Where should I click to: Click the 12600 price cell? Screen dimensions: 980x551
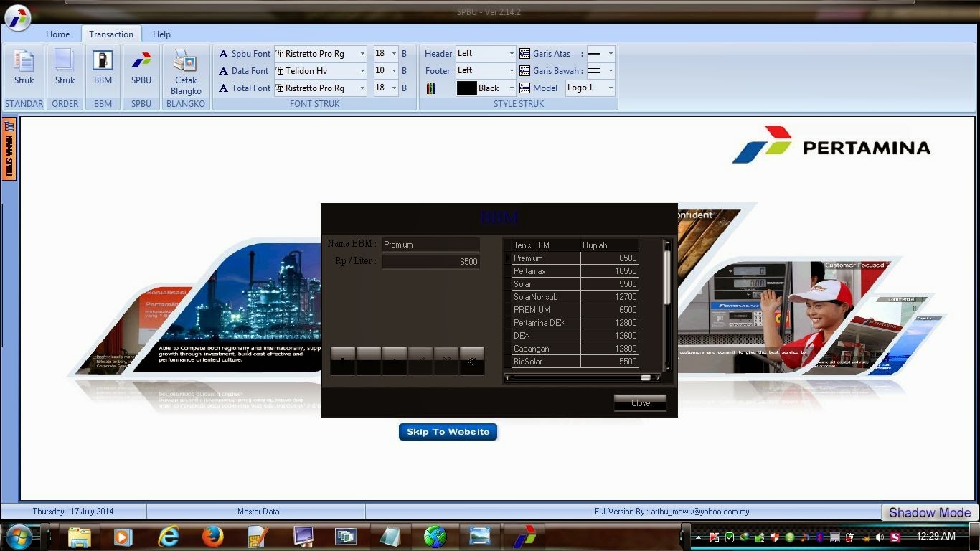click(610, 336)
